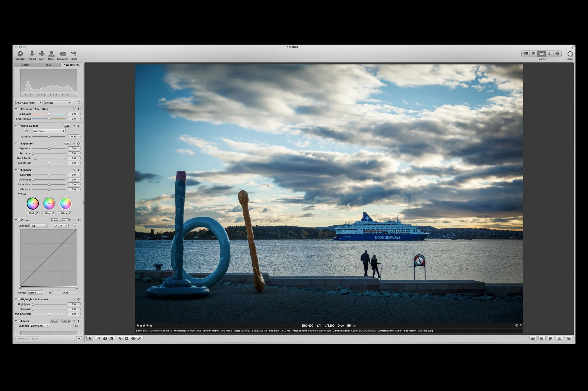Activate the Loupe magnifier
This screenshot has height=391, width=588.
pyautogui.click(x=570, y=54)
